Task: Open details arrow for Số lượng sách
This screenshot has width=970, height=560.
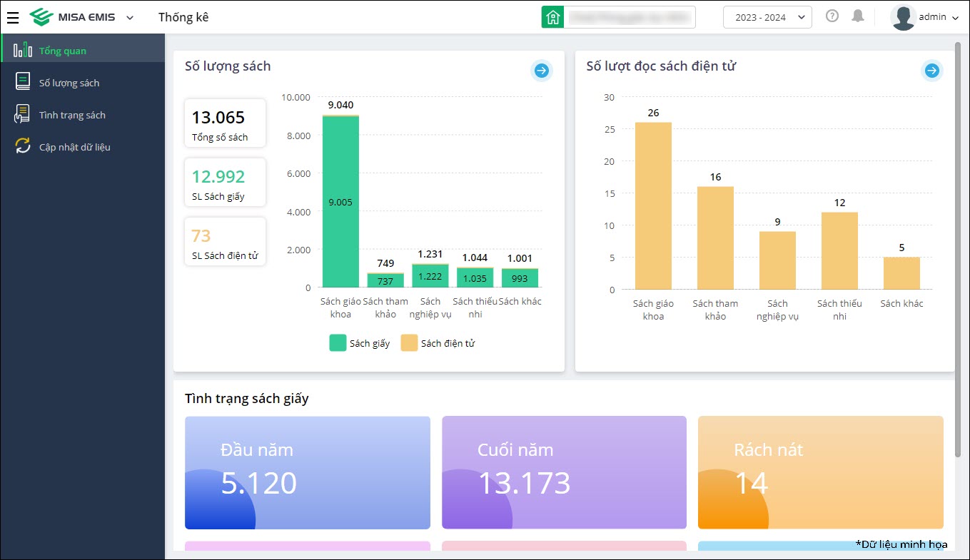Action: point(541,70)
